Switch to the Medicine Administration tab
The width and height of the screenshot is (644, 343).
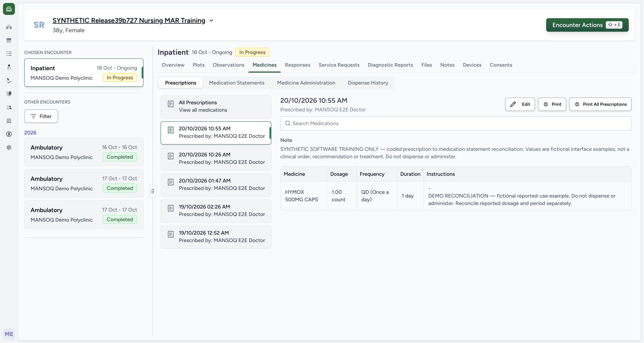point(306,83)
